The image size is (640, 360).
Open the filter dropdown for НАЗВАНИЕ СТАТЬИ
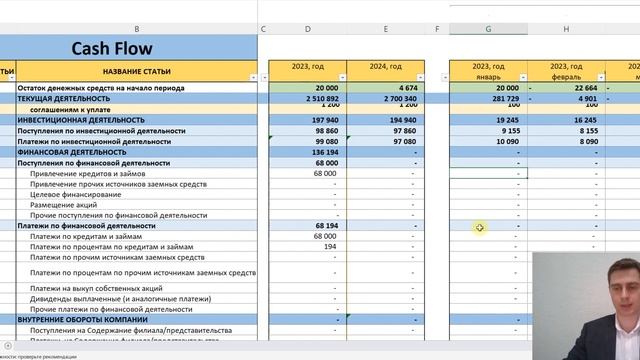coord(253,78)
